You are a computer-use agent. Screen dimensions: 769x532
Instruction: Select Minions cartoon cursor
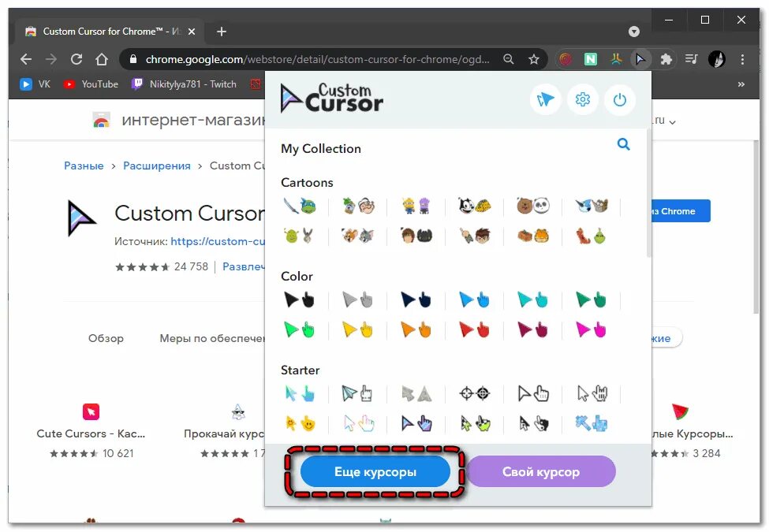pyautogui.click(x=416, y=206)
